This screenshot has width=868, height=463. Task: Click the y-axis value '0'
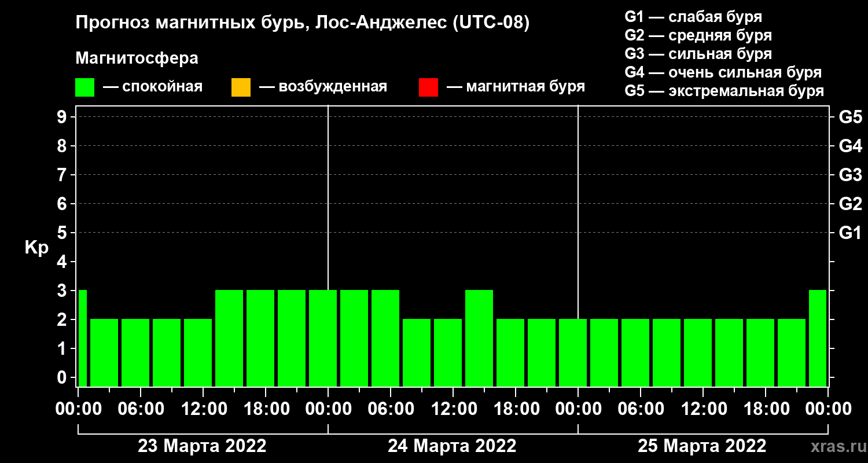(63, 377)
